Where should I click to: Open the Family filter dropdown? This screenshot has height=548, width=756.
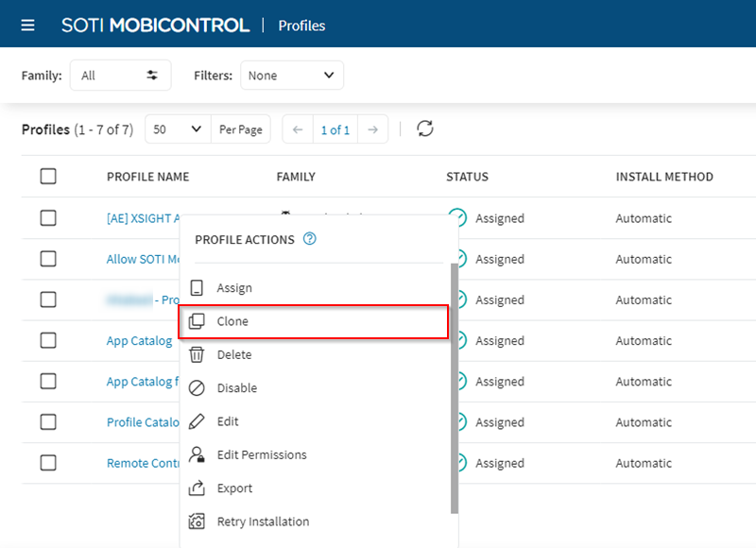[120, 76]
